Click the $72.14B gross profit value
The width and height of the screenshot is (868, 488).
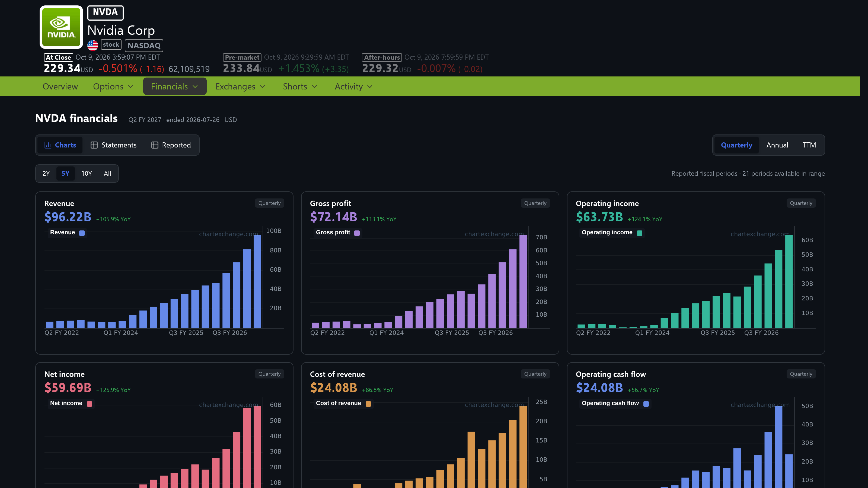pyautogui.click(x=334, y=217)
